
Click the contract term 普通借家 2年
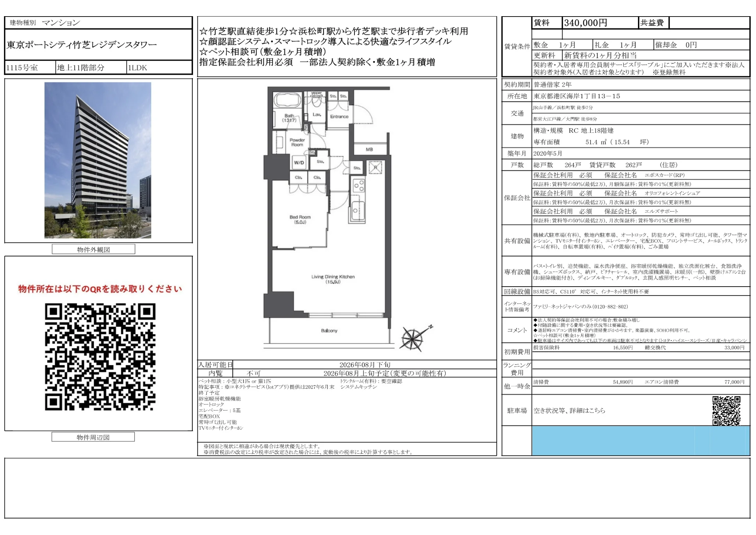pos(553,85)
